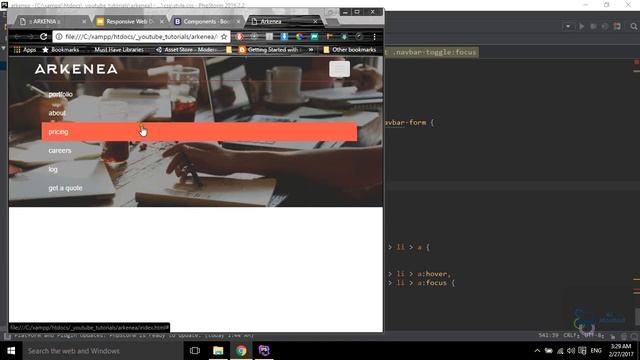Viewport: 640px width, 360px height.
Task: Click the get a quote link
Action: point(65,188)
